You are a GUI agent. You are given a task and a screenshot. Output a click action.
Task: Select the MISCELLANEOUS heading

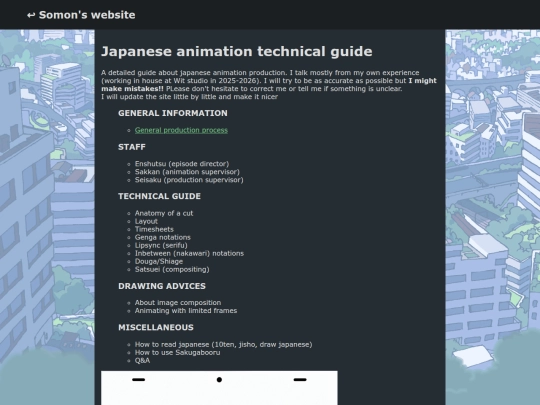tap(156, 328)
